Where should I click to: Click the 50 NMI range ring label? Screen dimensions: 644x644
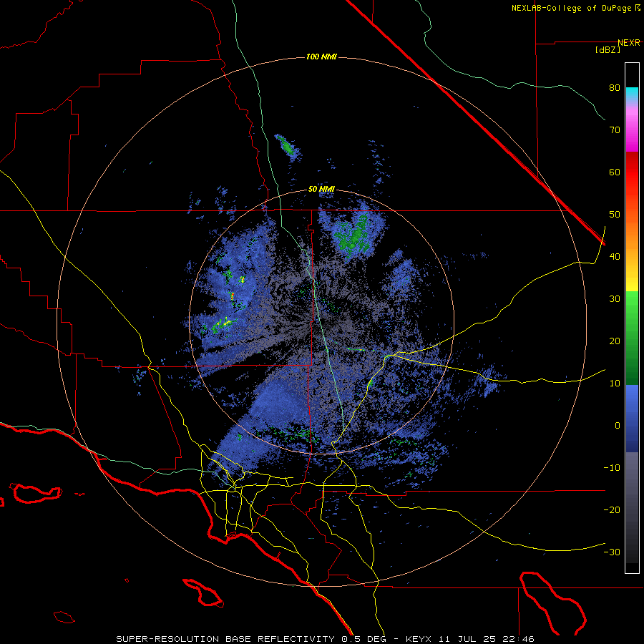point(321,190)
